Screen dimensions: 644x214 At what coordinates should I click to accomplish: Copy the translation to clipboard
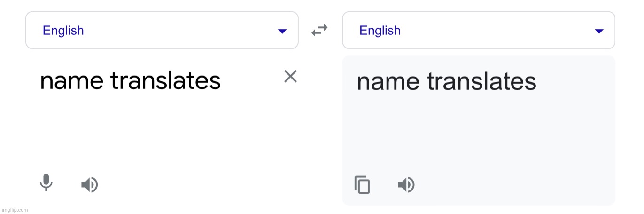coord(362,184)
